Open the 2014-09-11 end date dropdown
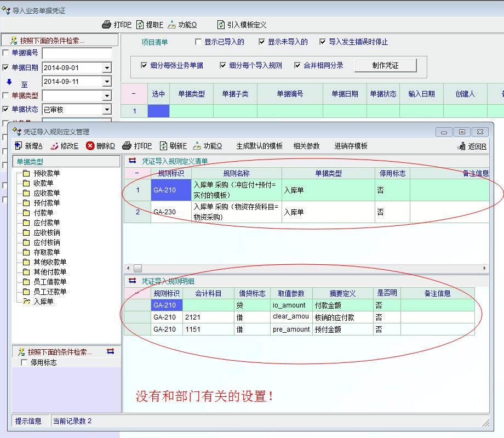 107,82
